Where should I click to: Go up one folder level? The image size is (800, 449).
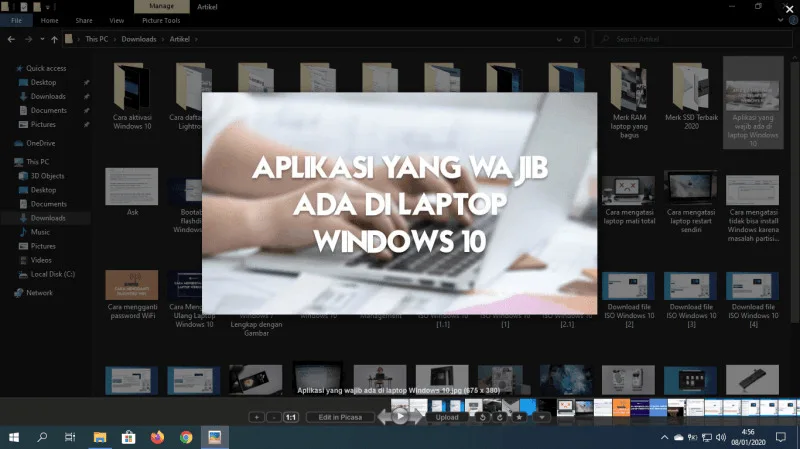(x=54, y=39)
